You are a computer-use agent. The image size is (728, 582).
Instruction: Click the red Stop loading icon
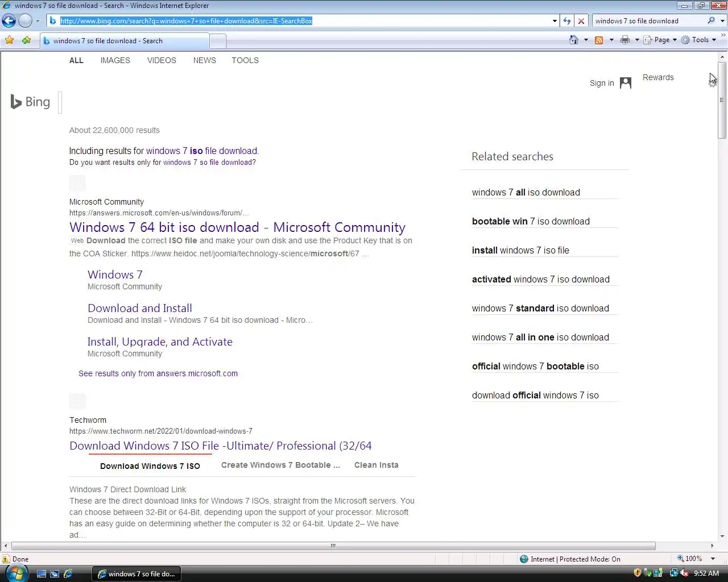click(581, 21)
